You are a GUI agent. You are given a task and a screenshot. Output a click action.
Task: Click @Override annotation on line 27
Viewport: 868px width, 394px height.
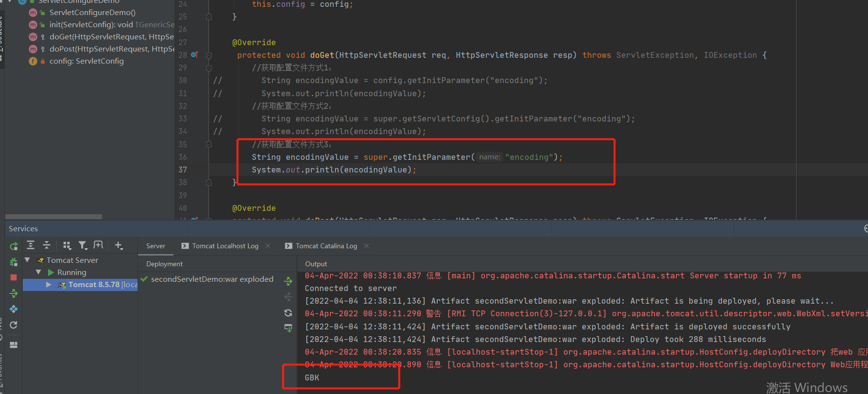254,42
